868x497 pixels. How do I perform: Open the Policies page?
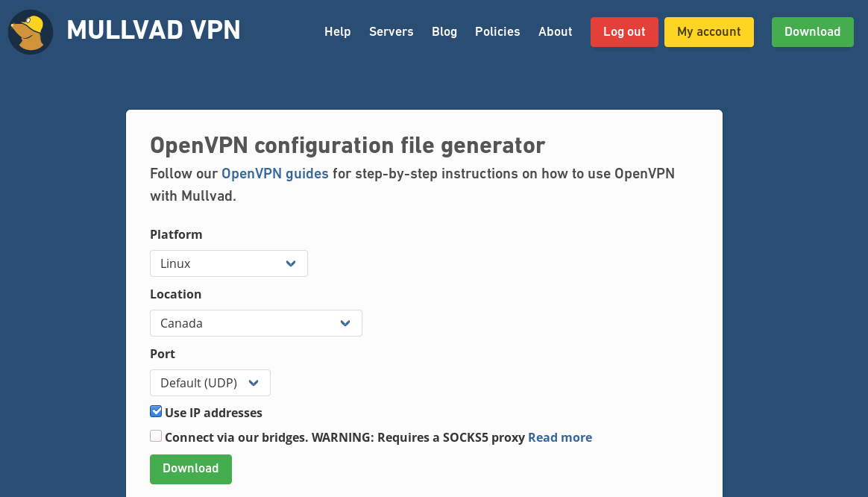[497, 31]
